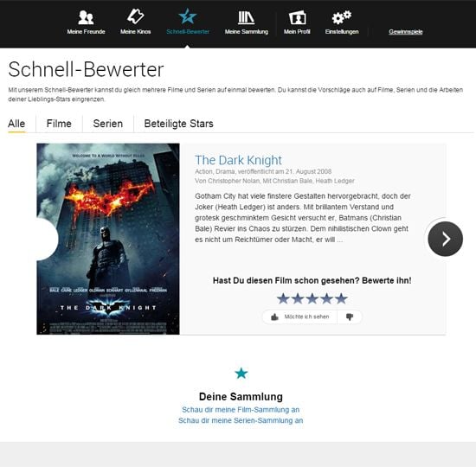Open the Einstellungen gears icon

point(342,17)
